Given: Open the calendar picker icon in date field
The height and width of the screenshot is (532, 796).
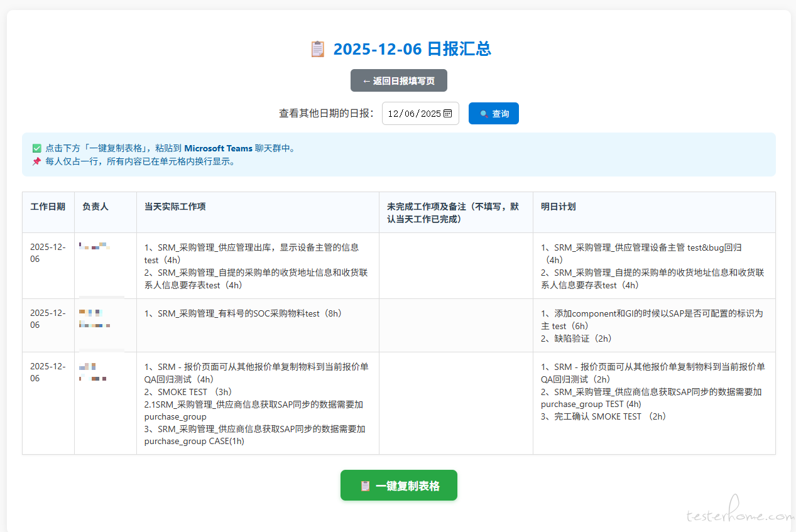Looking at the screenshot, I should coord(448,114).
